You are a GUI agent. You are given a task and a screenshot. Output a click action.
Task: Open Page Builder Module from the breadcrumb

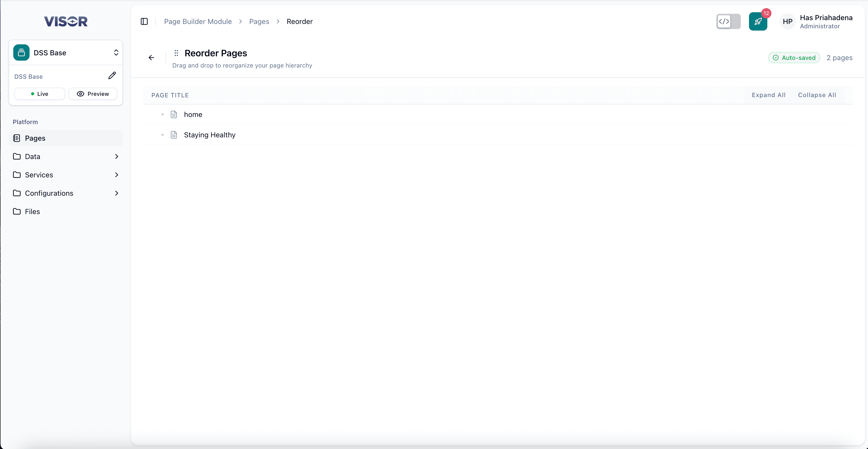pyautogui.click(x=198, y=21)
